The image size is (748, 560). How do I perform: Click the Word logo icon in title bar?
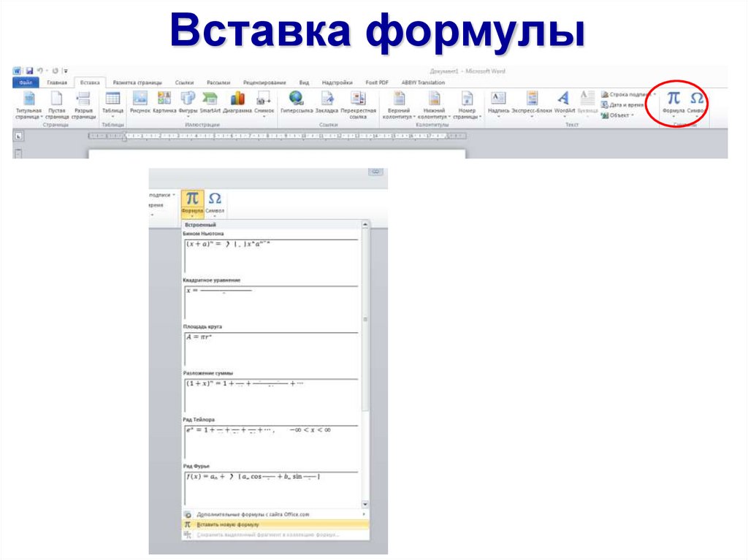17,71
